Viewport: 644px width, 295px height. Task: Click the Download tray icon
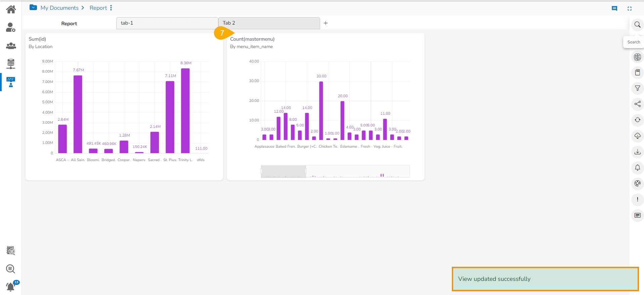(637, 152)
